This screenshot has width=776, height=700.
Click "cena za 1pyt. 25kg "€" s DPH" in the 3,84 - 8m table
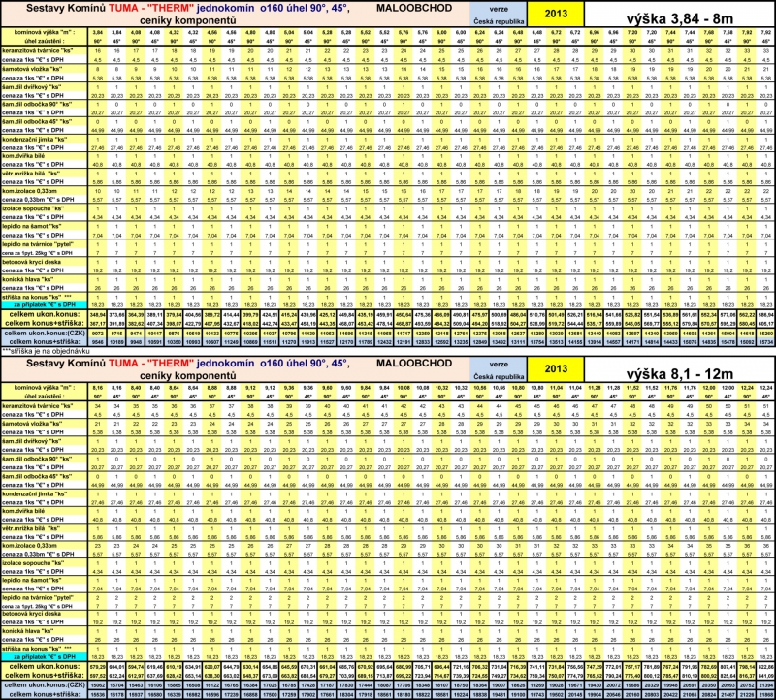tap(37, 253)
